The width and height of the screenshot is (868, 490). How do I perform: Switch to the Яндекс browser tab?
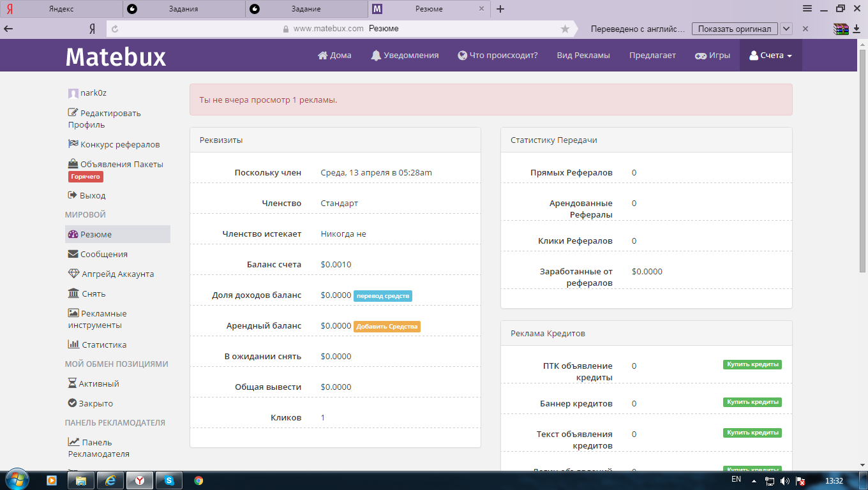coord(61,9)
